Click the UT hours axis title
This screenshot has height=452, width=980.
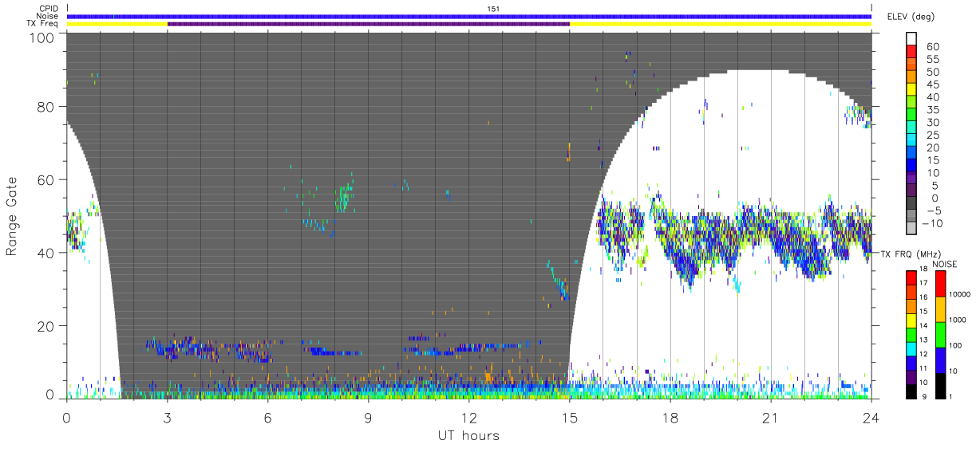click(468, 435)
